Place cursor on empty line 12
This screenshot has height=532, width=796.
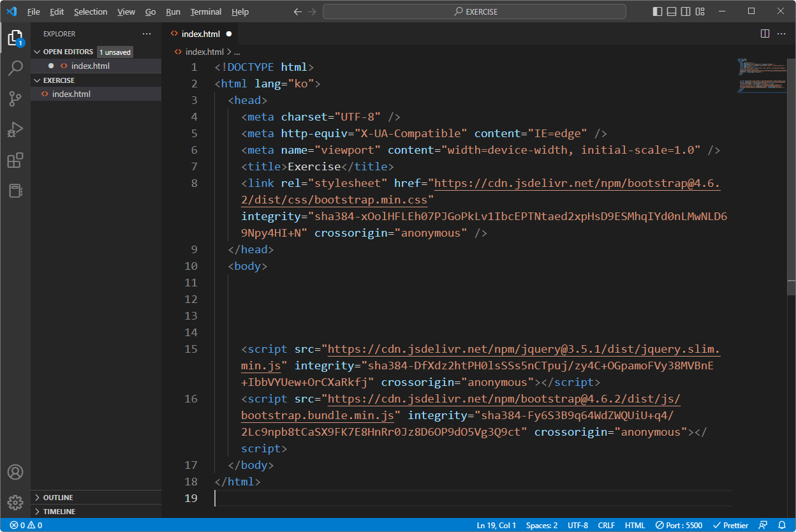click(472, 299)
